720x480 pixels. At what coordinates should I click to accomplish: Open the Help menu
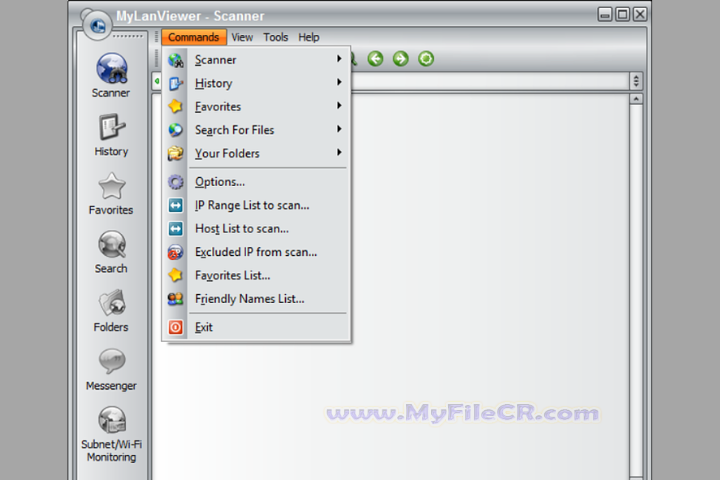coord(309,37)
